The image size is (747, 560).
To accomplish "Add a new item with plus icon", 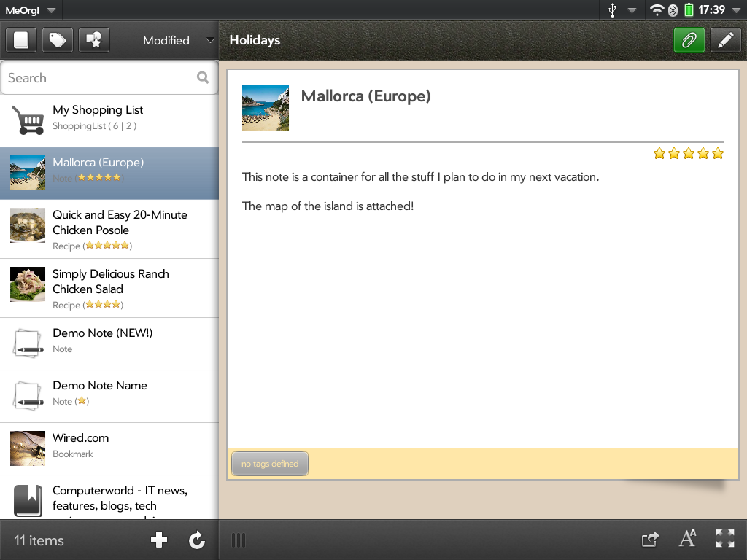I will pyautogui.click(x=158, y=540).
